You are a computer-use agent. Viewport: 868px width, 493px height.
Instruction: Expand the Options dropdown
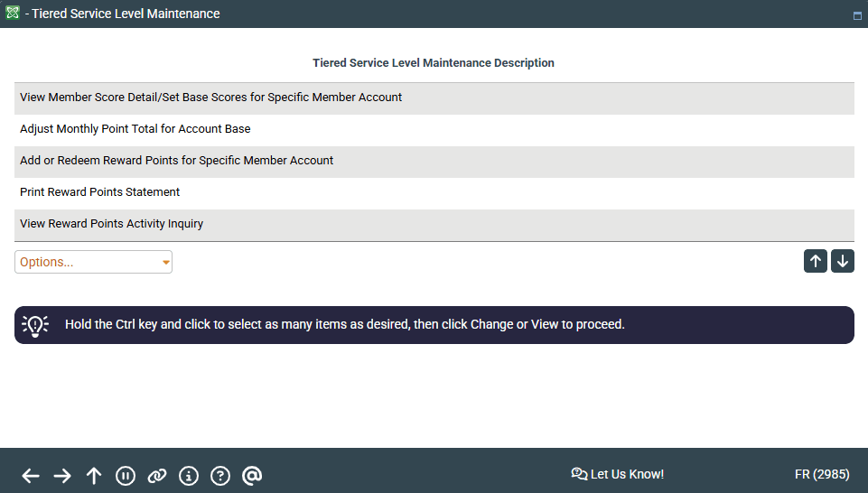click(x=93, y=262)
